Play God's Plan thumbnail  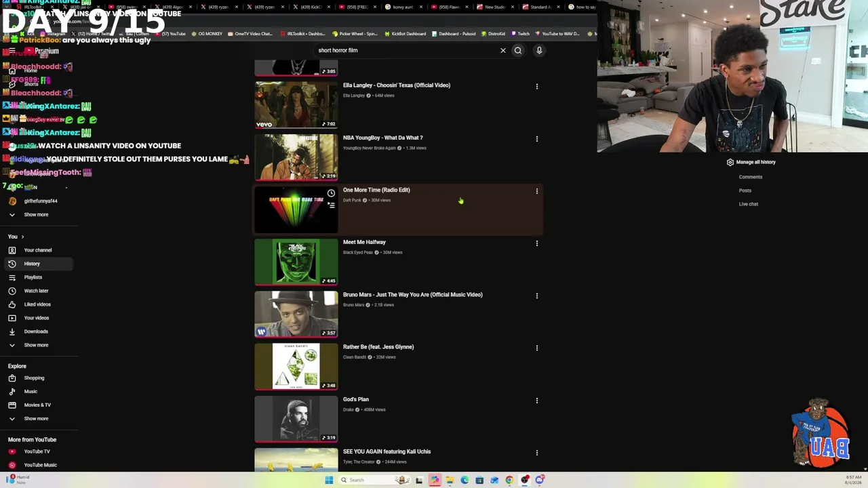pyautogui.click(x=296, y=419)
